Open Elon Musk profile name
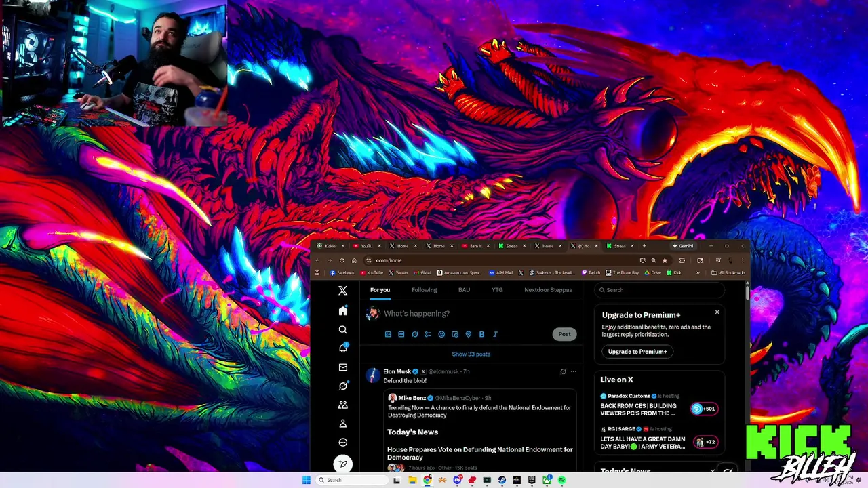This screenshot has height=488, width=868. (x=397, y=371)
